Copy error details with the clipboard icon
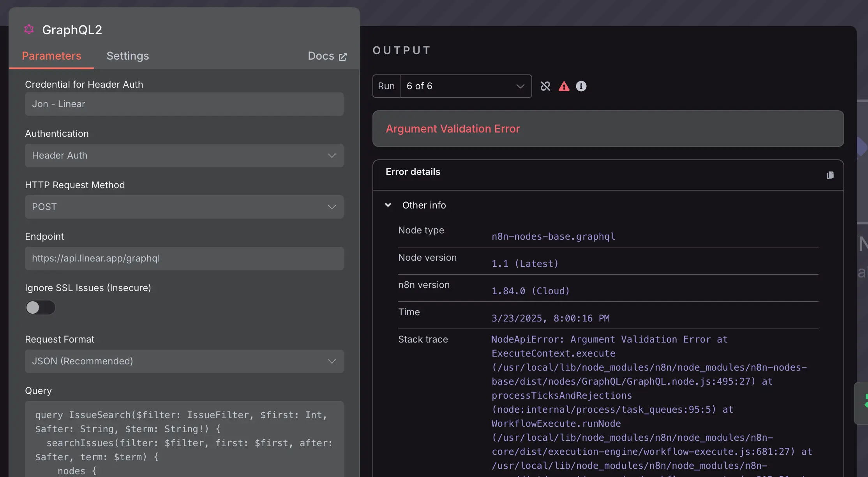 (x=830, y=175)
